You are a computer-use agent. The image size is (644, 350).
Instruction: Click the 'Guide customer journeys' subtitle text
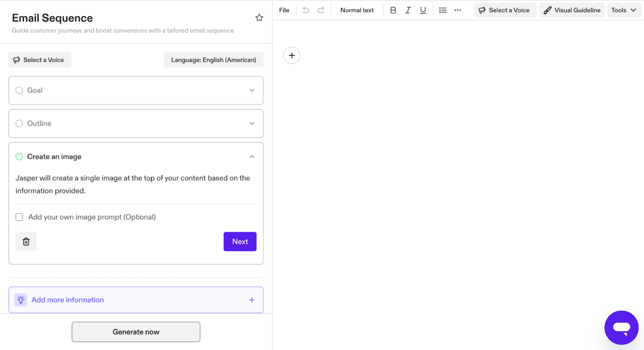(x=123, y=31)
